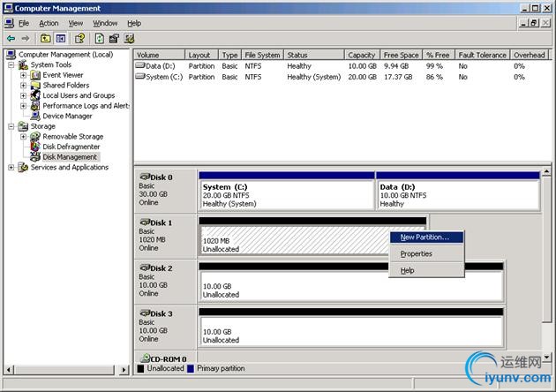Click the Services and Applications icon

pos(24,167)
